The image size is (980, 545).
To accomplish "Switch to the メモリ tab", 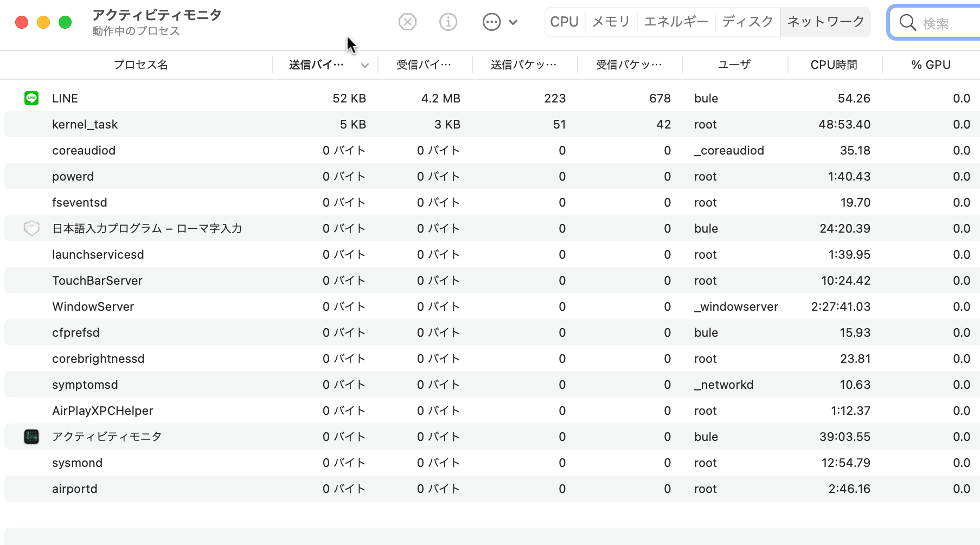I will click(611, 22).
